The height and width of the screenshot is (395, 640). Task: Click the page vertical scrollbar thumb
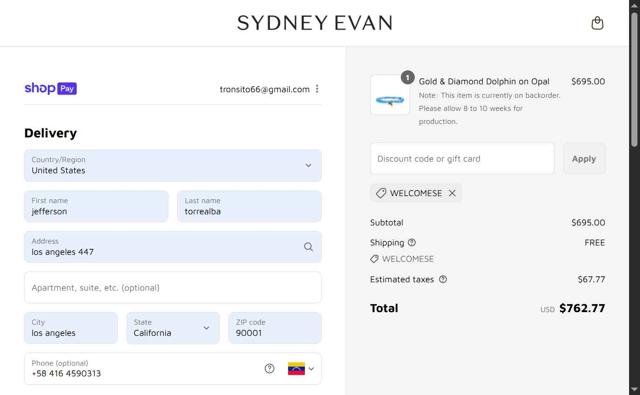pos(634,80)
